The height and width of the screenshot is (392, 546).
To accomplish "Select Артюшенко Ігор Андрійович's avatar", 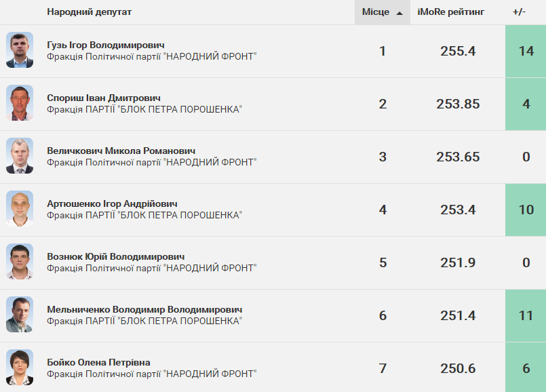I will [20, 208].
